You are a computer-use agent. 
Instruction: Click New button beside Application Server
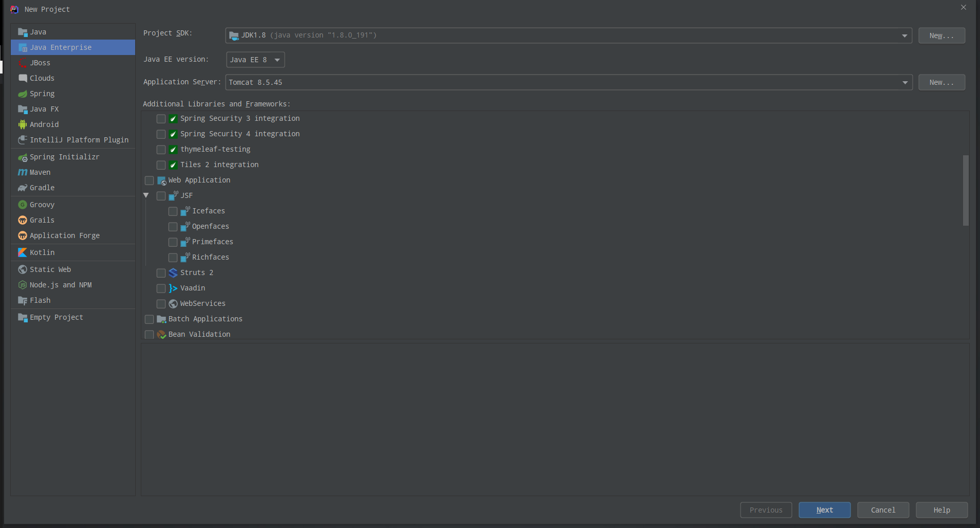point(941,82)
